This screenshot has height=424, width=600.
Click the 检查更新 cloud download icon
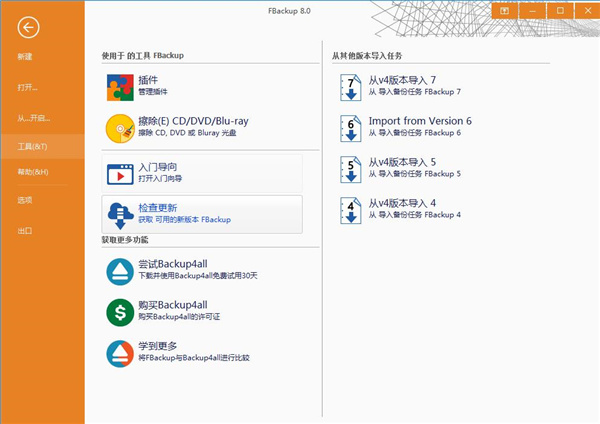point(120,214)
